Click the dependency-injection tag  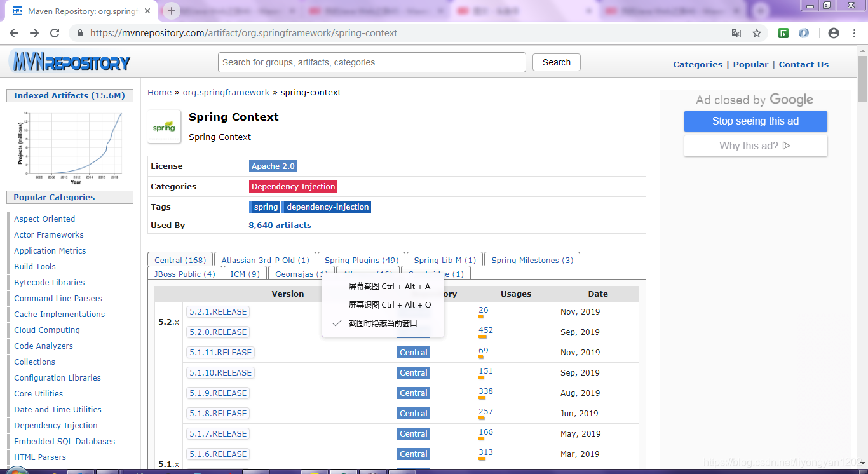tap(327, 207)
